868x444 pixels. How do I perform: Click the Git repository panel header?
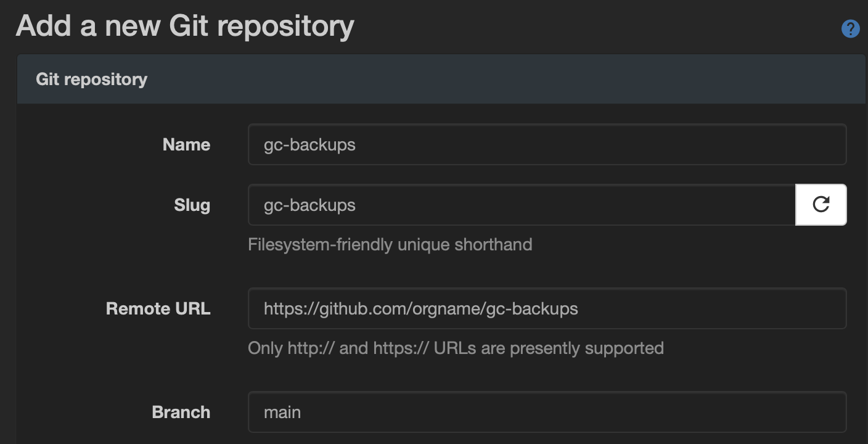click(91, 79)
